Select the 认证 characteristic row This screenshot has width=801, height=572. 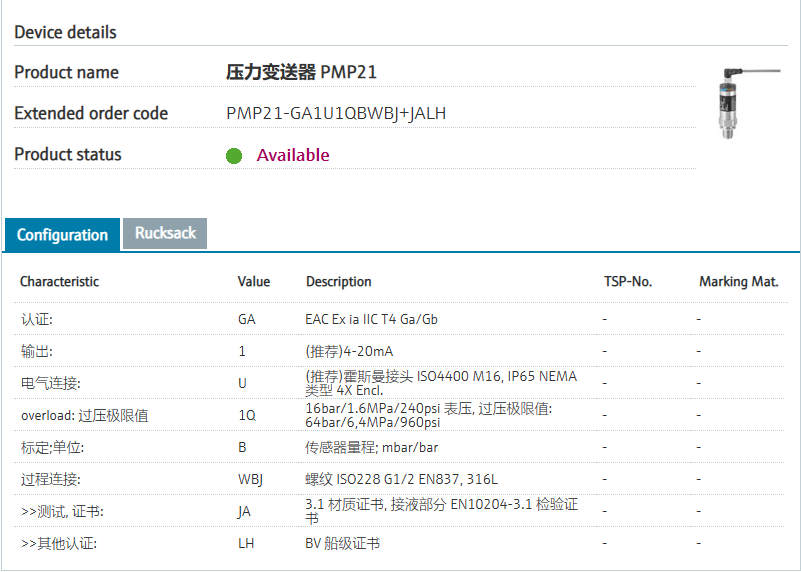click(x=37, y=319)
